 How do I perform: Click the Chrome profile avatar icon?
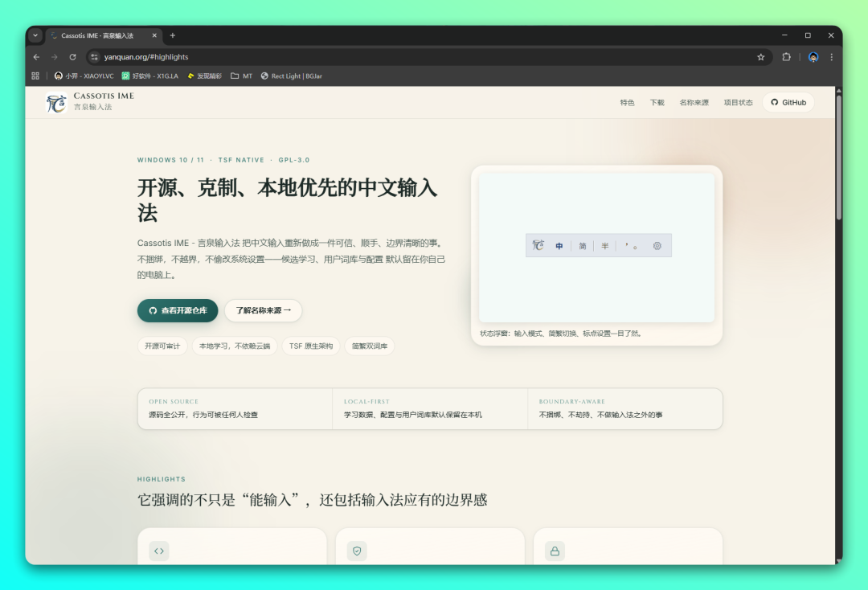click(x=813, y=57)
